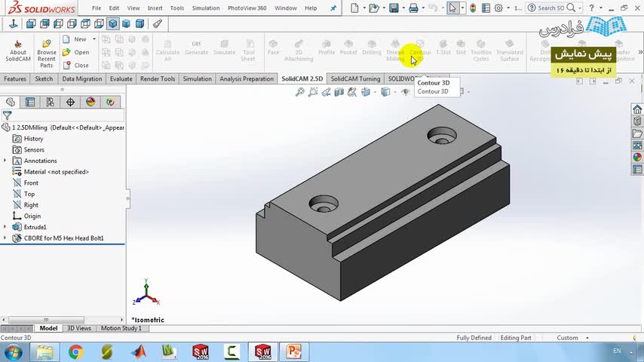
Task: Switch to the SolidCAM Turning tab
Action: (355, 78)
